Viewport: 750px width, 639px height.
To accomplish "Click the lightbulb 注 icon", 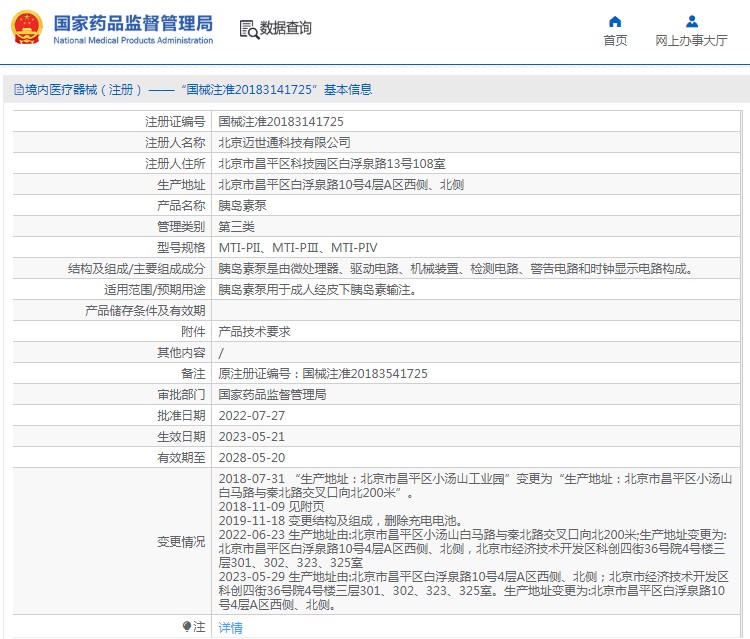I will coord(187,627).
